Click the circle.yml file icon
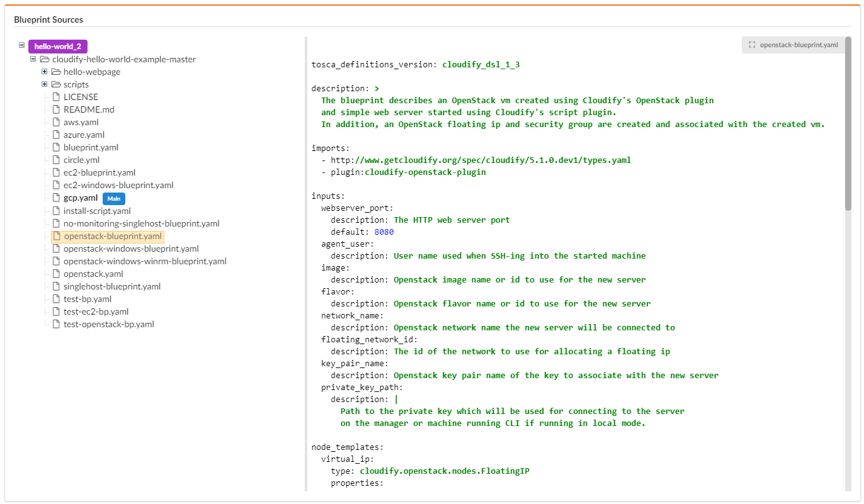The height and width of the screenshot is (504, 864). coord(56,160)
